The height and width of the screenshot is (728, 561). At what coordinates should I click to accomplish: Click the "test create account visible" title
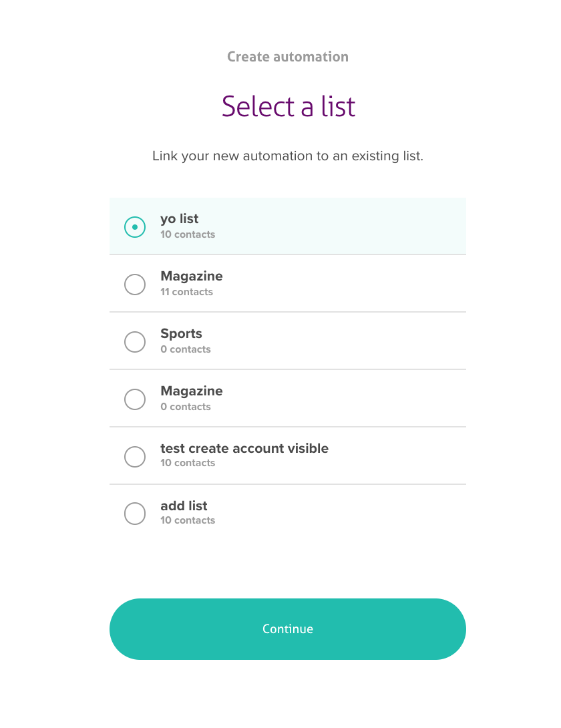pos(244,448)
